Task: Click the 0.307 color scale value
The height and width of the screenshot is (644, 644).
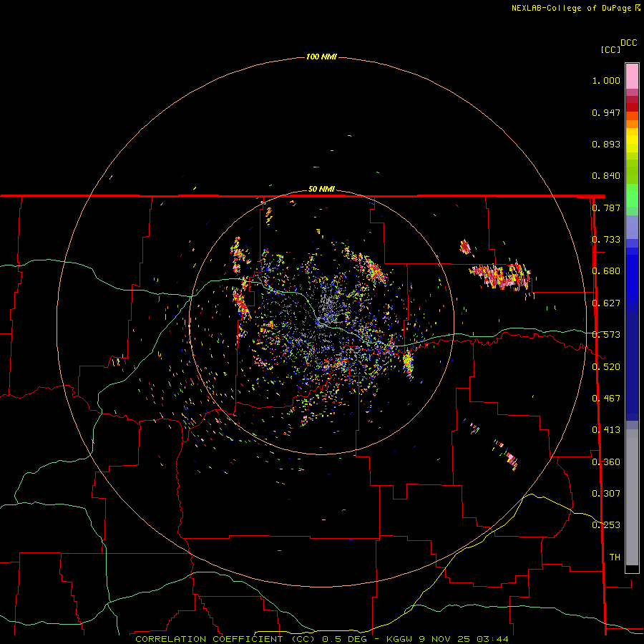Action: (606, 494)
